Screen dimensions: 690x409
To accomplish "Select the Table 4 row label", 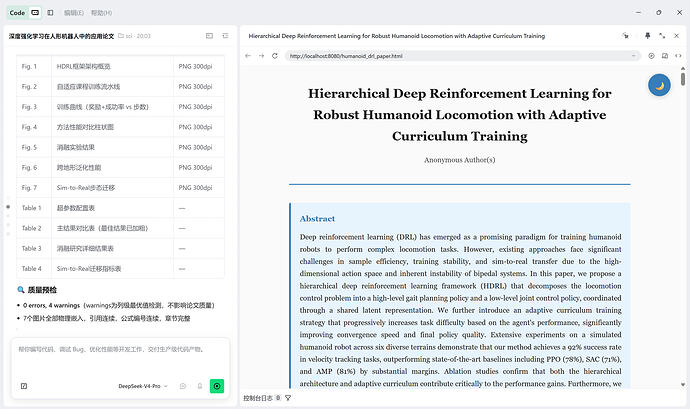I will [32, 269].
